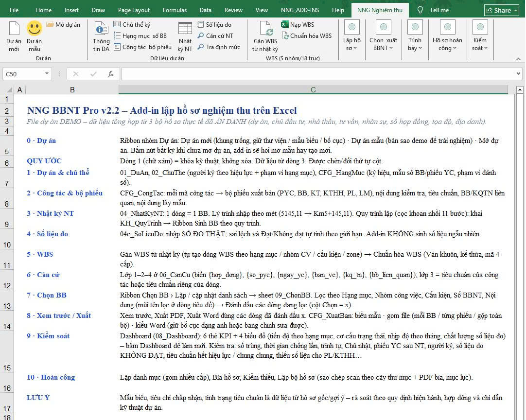The height and width of the screenshot is (420, 526).
Task: Click the Tell me lightbulb icon
Action: point(420,10)
